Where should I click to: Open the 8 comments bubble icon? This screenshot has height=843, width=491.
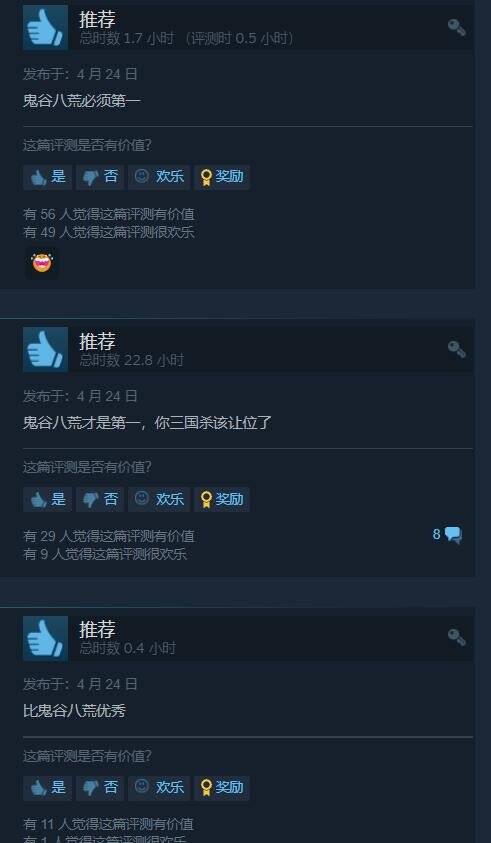coord(453,535)
